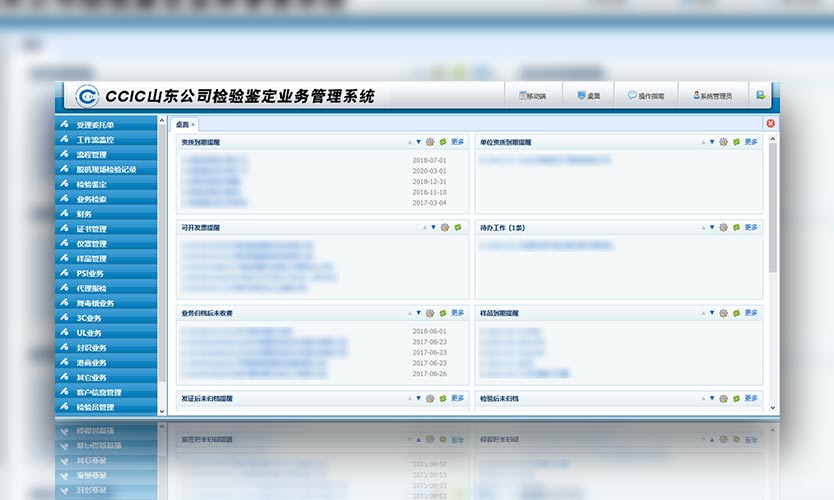Select 脱机现场检验记录 in the sidebar
Image resolution: width=834 pixels, height=500 pixels.
(106, 169)
